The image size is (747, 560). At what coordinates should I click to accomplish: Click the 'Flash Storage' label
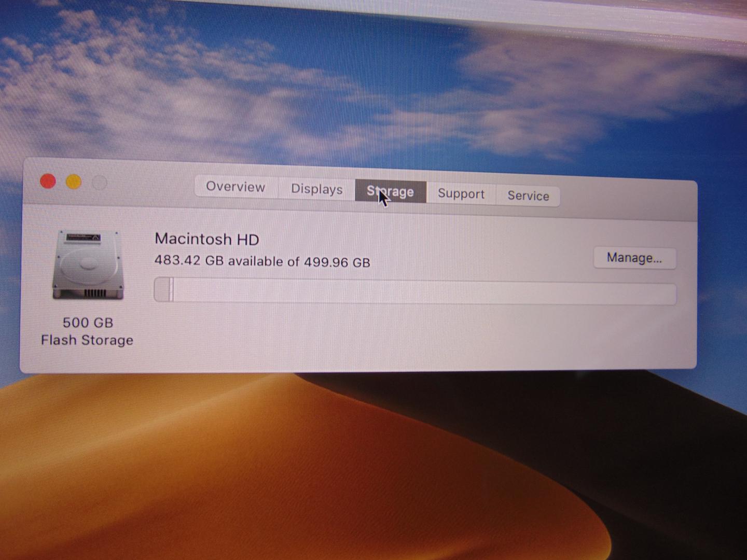[x=87, y=340]
